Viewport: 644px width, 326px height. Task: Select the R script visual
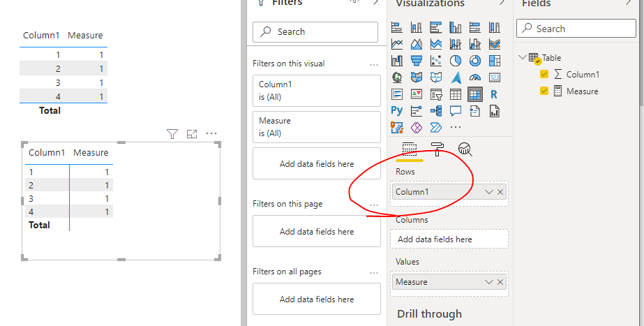coord(495,94)
